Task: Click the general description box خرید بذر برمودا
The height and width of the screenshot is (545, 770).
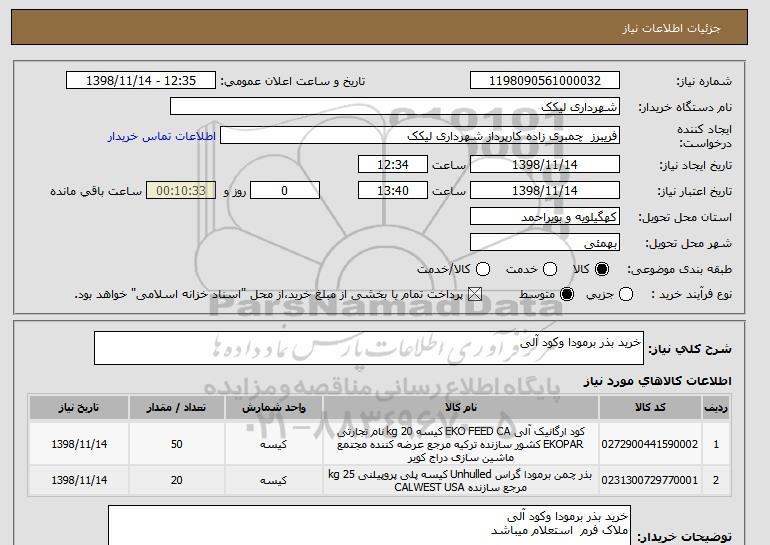Action: coord(369,348)
